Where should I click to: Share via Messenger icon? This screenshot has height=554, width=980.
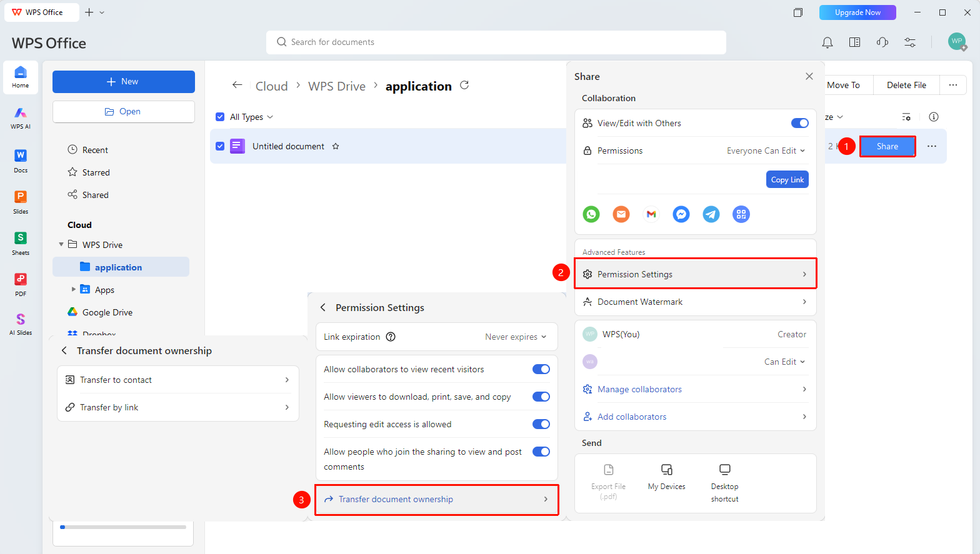pyautogui.click(x=681, y=214)
